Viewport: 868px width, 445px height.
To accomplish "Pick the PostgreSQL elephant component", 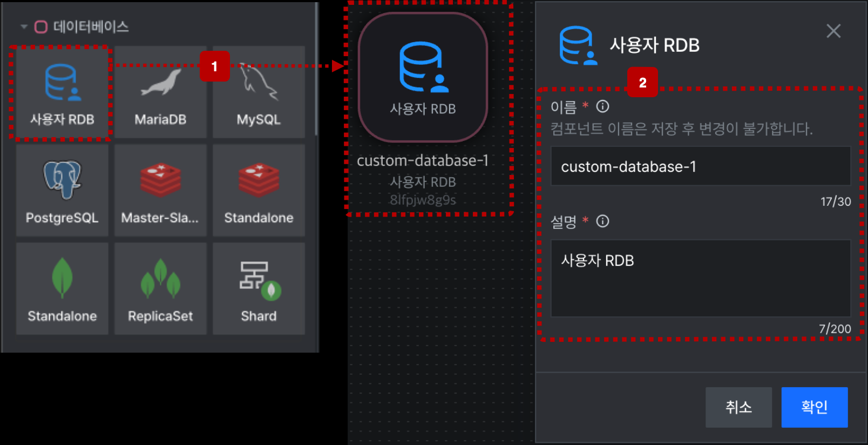I will tap(62, 190).
